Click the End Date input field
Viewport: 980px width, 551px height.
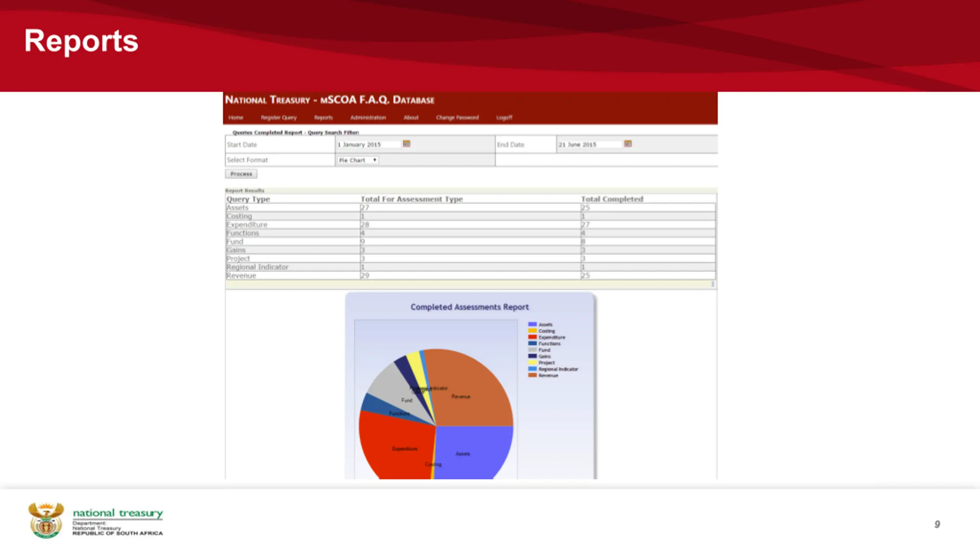[590, 145]
